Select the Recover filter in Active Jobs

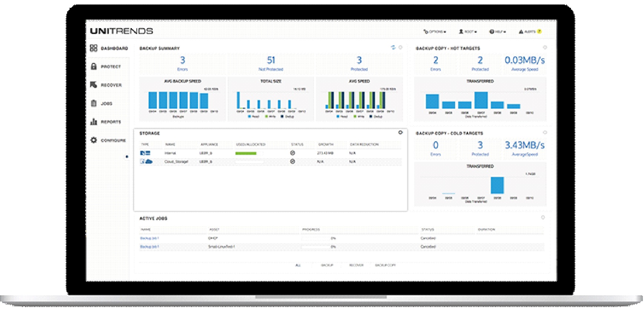click(356, 265)
